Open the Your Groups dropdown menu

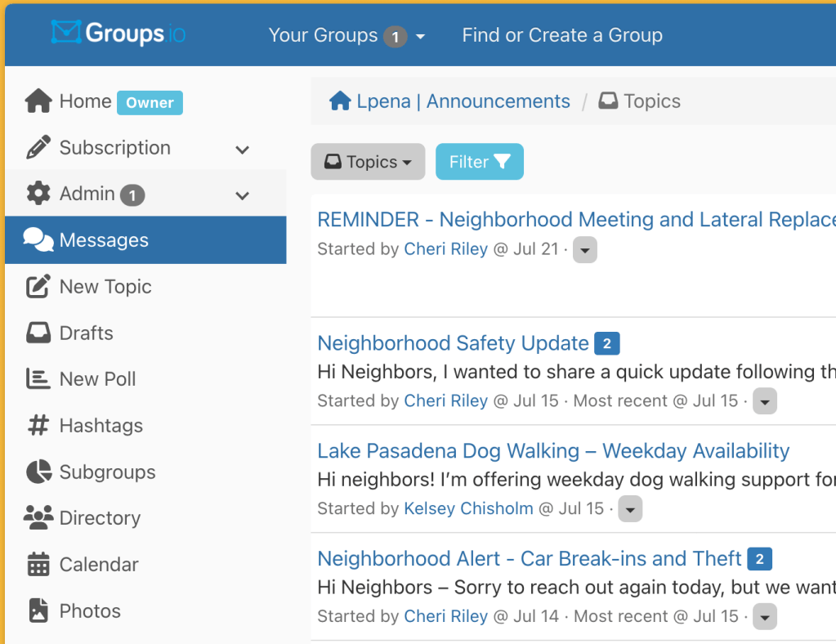[346, 36]
